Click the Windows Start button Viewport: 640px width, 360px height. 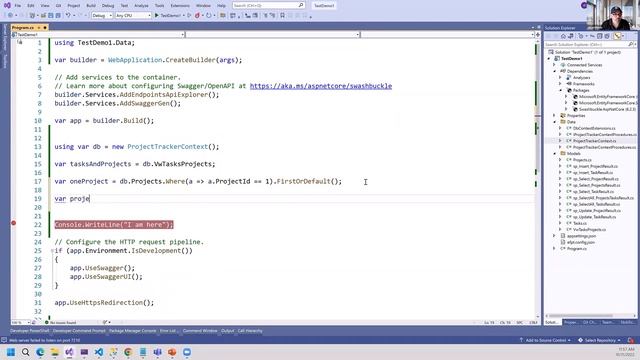tap(11, 352)
